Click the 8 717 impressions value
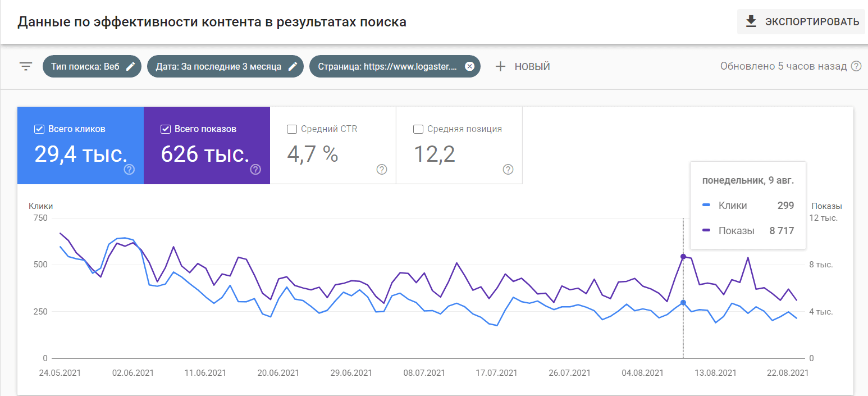The height and width of the screenshot is (396, 868). [782, 231]
